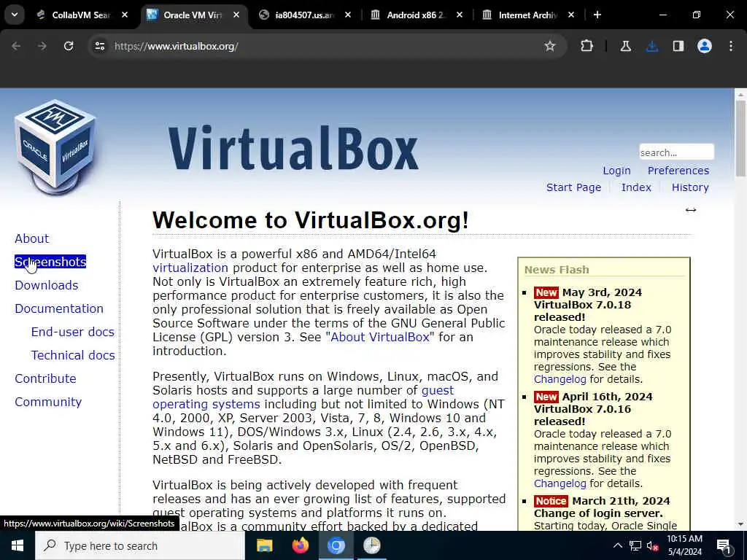Open Technical docs link
747x560 pixels.
73,355
